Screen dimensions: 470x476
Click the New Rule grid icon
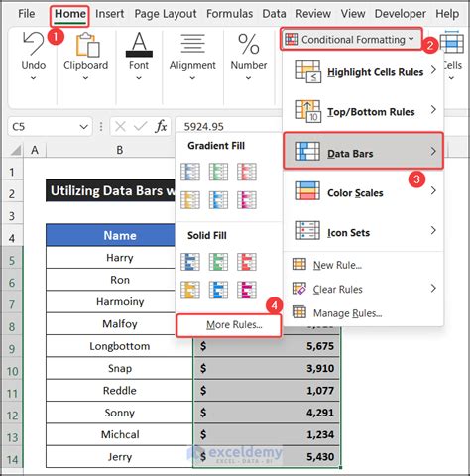coord(299,264)
